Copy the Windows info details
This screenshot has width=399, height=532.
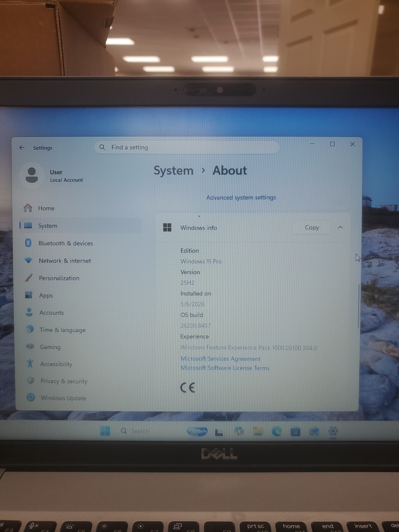[x=312, y=228]
